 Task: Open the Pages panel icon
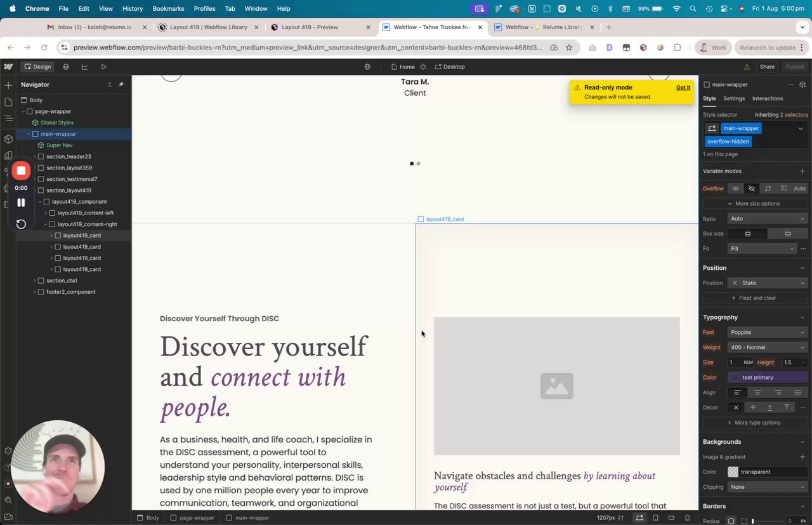(8, 102)
